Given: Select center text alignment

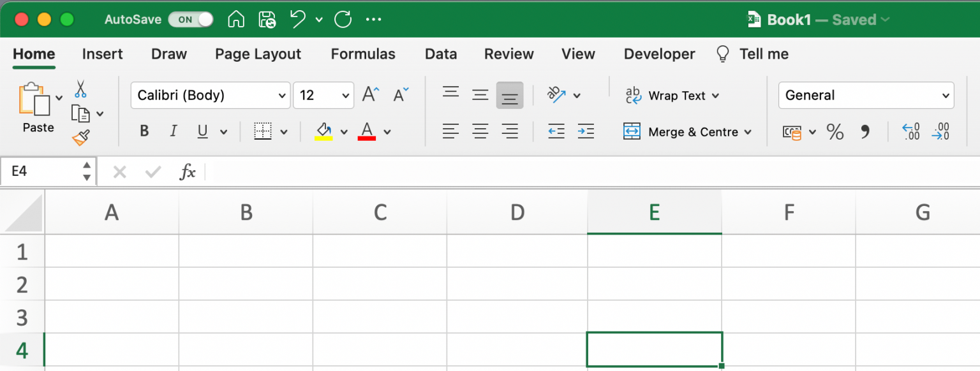Looking at the screenshot, I should 480,131.
